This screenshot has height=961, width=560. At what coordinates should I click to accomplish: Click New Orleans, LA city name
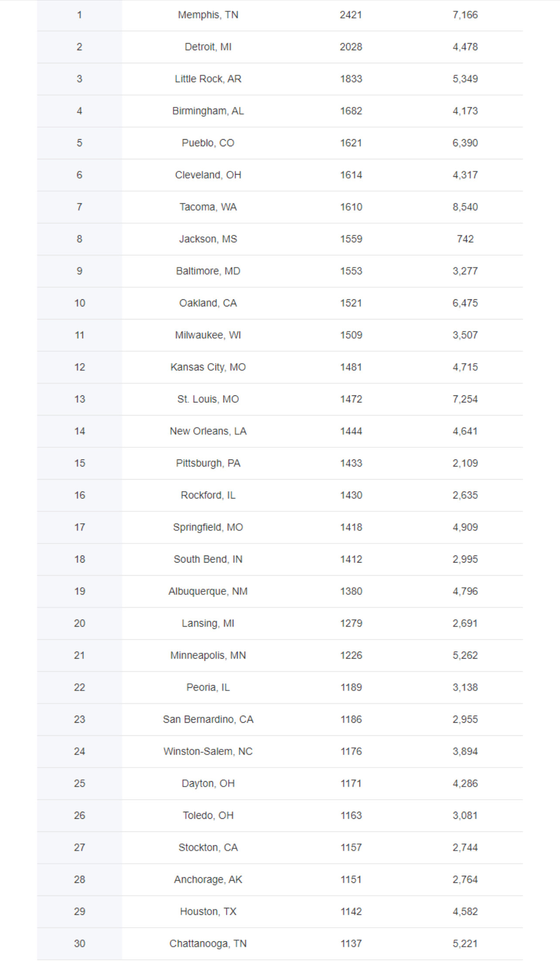click(208, 431)
